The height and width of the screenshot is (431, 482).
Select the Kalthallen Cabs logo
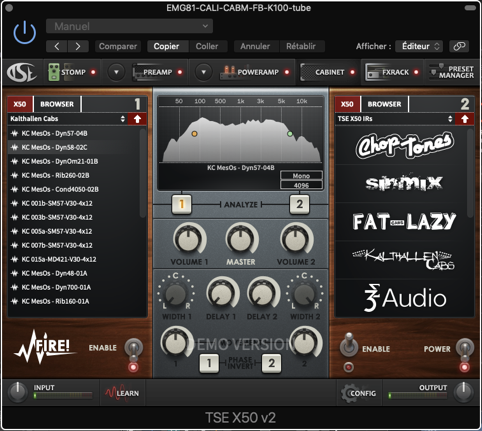click(404, 260)
